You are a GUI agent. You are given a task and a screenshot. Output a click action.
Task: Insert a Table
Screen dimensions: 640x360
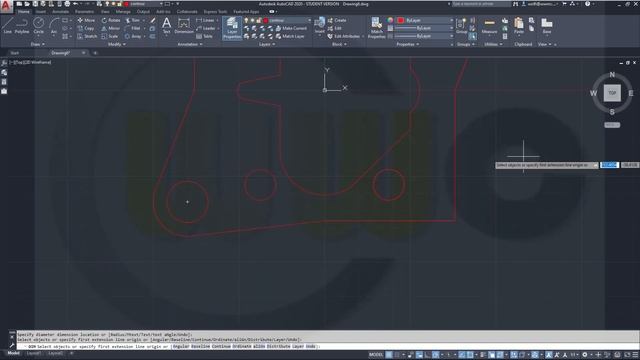pos(204,36)
